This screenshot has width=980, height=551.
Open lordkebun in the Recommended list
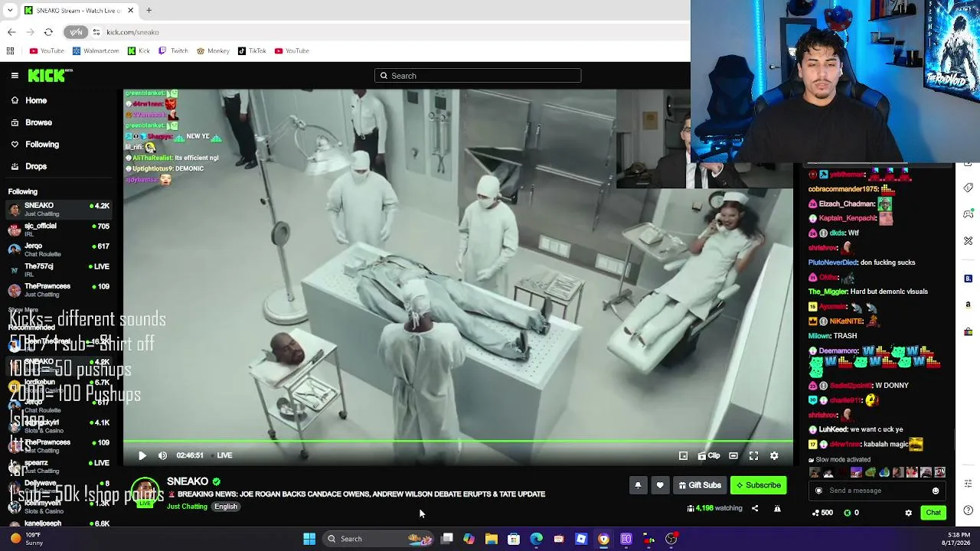(59, 386)
